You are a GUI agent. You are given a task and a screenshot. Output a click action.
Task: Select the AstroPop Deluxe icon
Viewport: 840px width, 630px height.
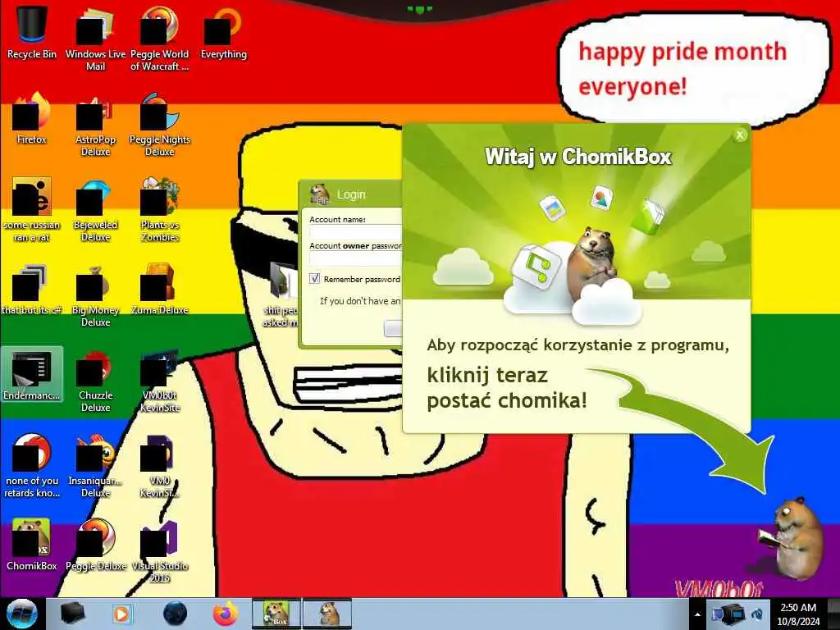pyautogui.click(x=95, y=125)
